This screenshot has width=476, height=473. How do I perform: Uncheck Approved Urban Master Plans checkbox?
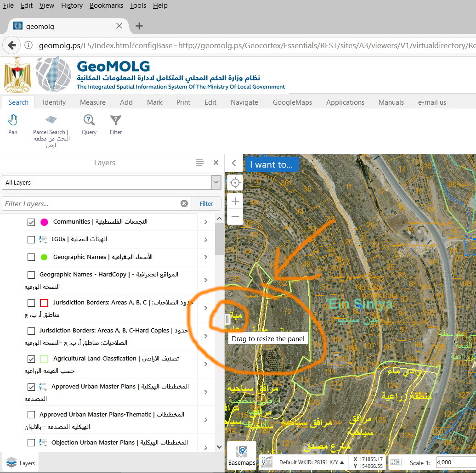coord(31,387)
